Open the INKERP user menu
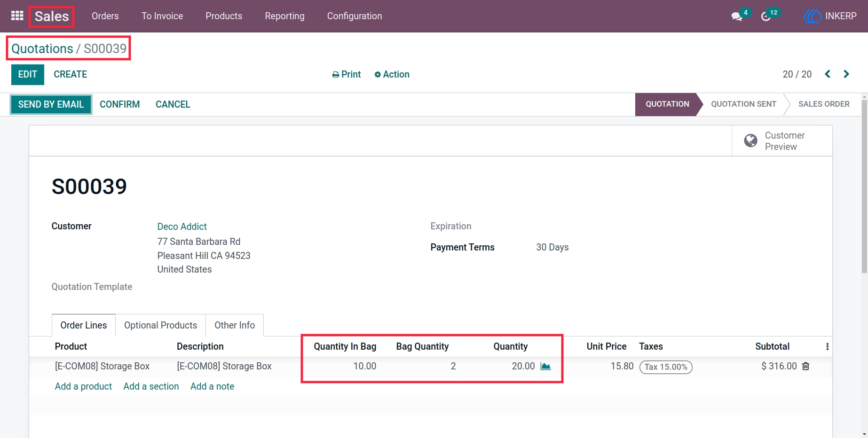Screen dimensions: 868x438 [x=830, y=16]
